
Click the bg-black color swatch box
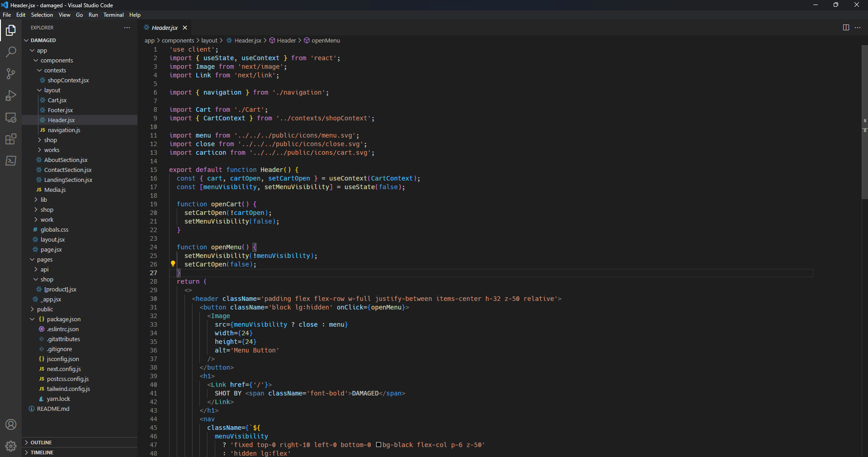tap(379, 445)
